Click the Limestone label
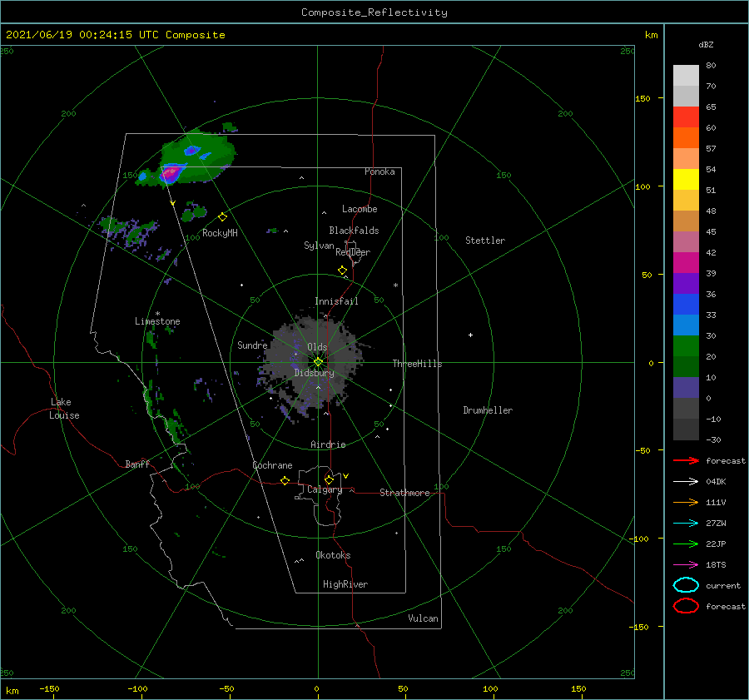The width and height of the screenshot is (749, 700). (x=157, y=321)
